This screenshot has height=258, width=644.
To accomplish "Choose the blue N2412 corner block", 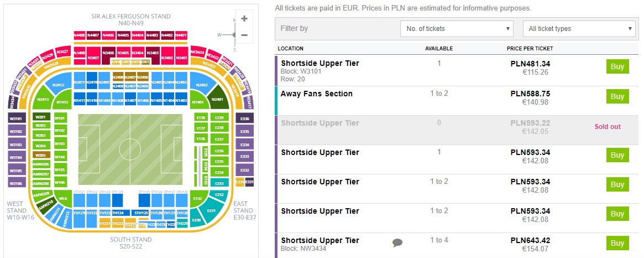I will click(x=59, y=85).
